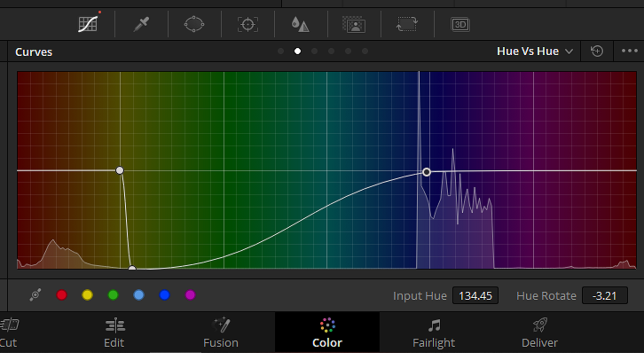Switch to the sixth curve mode dot
The image size is (644, 353).
[365, 51]
